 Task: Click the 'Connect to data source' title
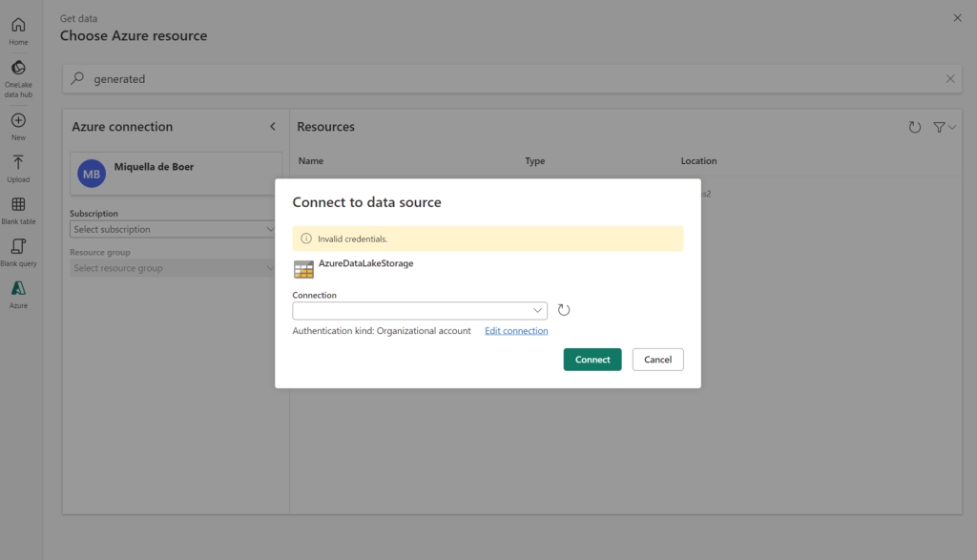[366, 202]
